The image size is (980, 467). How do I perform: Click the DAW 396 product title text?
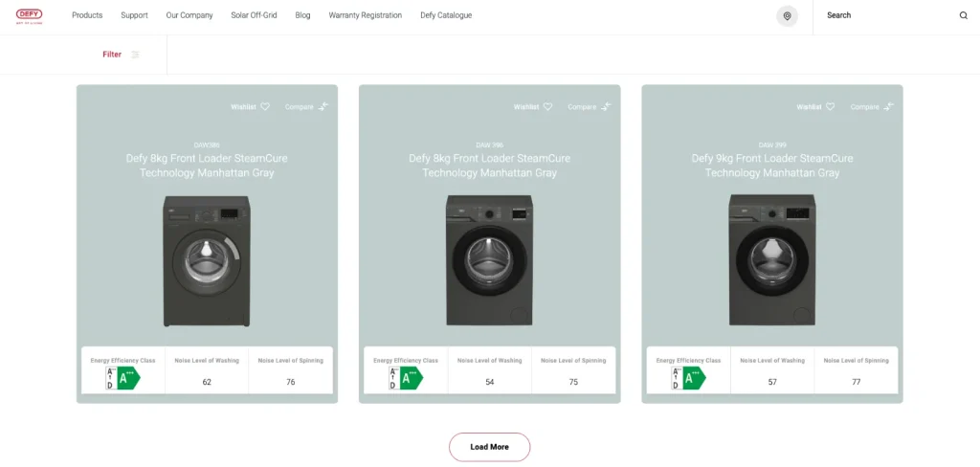pyautogui.click(x=489, y=166)
